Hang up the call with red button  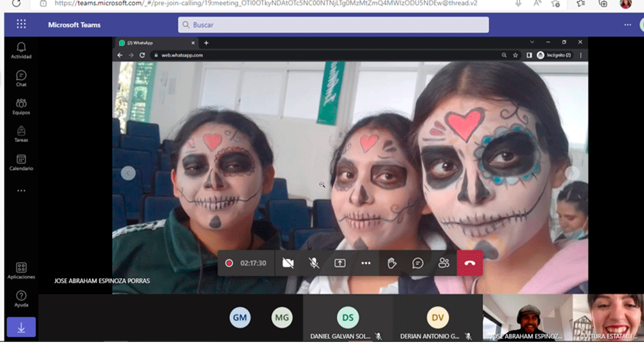[469, 263]
